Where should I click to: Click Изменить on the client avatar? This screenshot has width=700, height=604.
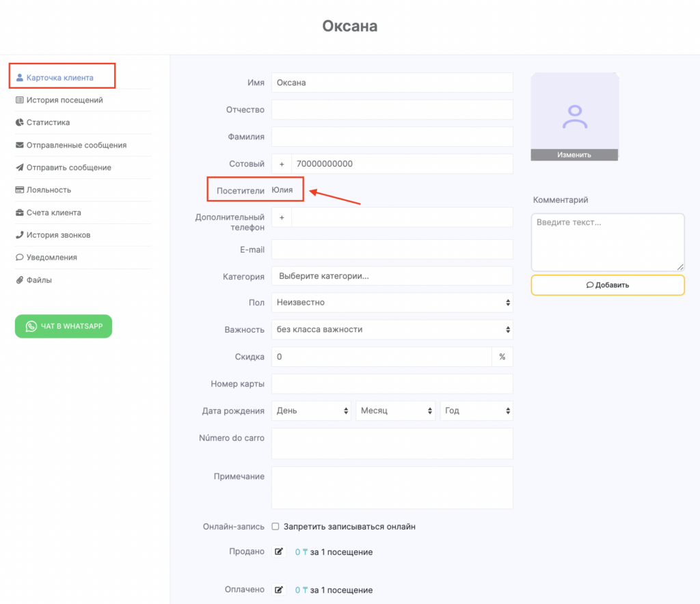(574, 155)
